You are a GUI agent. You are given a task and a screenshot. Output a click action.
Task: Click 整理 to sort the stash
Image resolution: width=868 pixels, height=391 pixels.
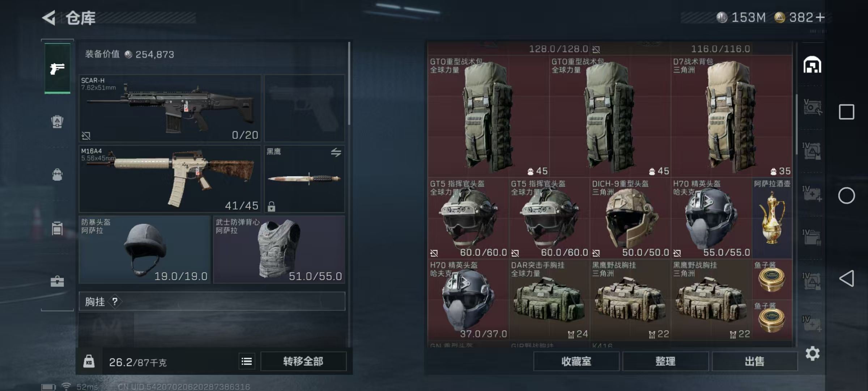665,361
